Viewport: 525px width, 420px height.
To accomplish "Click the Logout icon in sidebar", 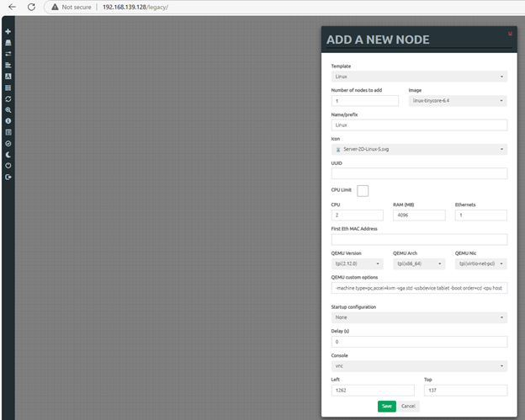I will [x=8, y=177].
